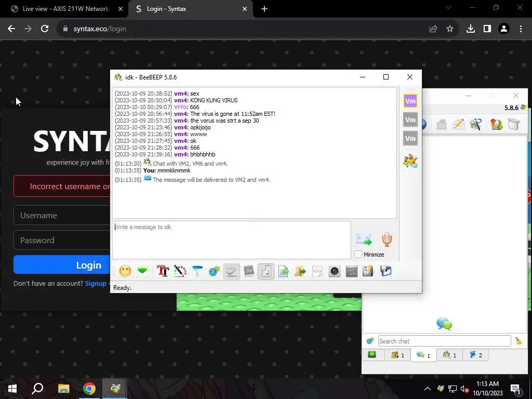This screenshot has height=399, width=532.
Task: Show hidden system tray icons
Action: [428, 389]
